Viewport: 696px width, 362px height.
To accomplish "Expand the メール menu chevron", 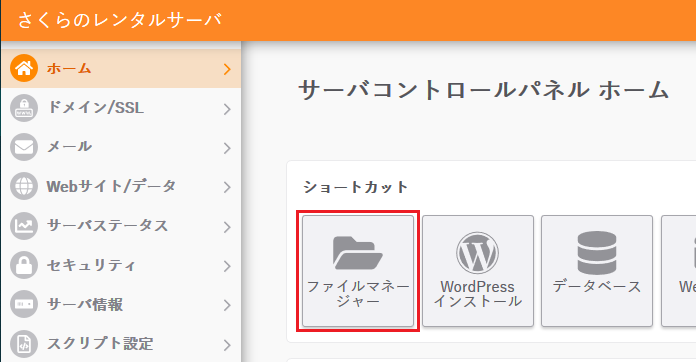I will coord(227,148).
